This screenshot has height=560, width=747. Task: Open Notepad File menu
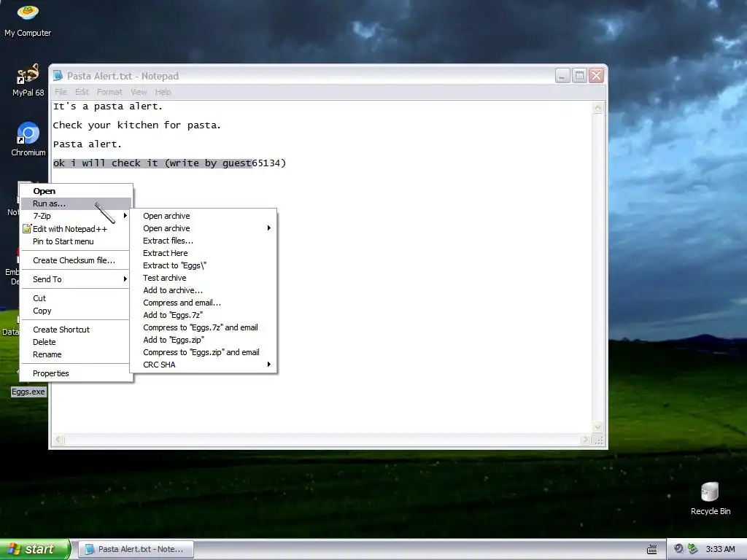point(61,92)
